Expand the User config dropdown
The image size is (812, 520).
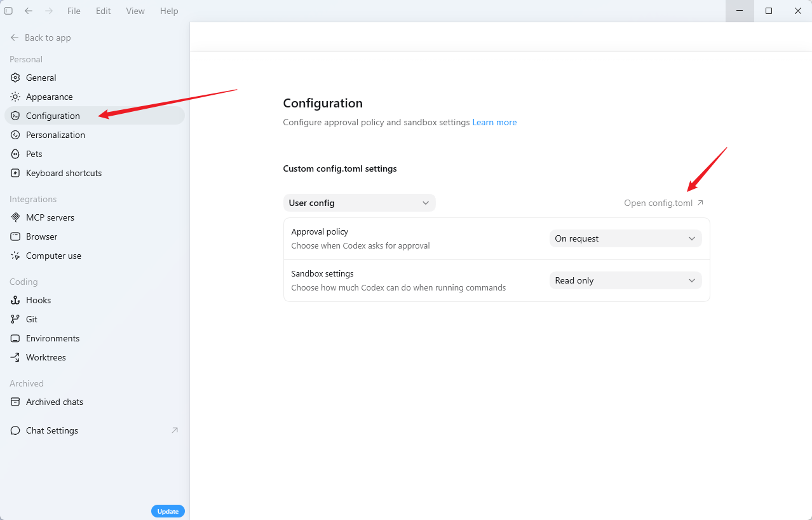[x=360, y=203]
